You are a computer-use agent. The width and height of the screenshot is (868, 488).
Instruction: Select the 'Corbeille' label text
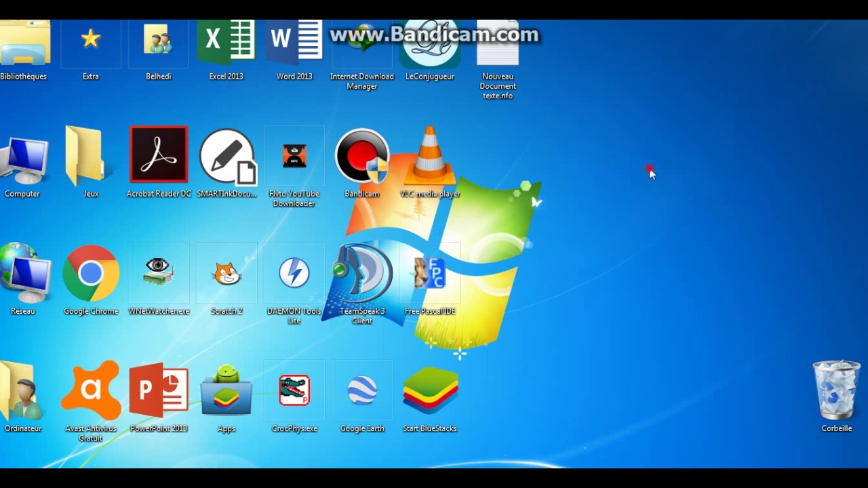click(x=837, y=428)
